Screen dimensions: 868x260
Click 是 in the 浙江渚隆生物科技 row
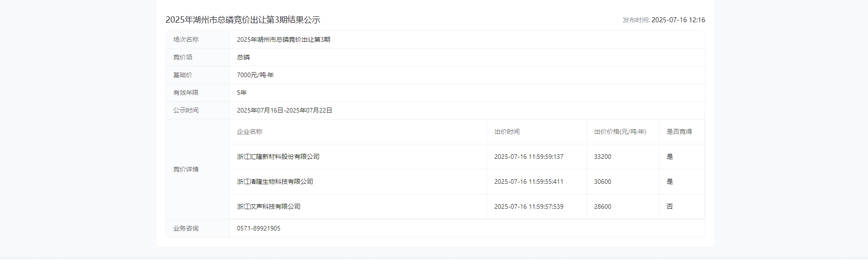click(670, 182)
